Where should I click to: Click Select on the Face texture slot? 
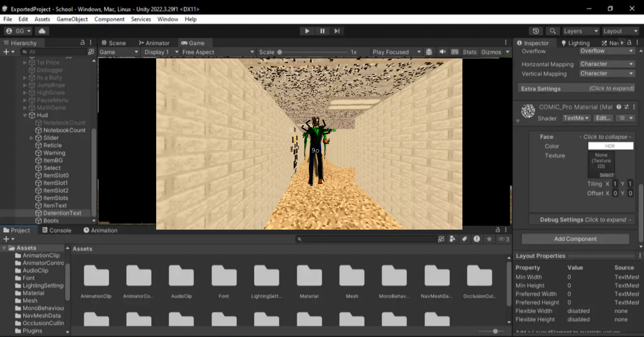(x=606, y=175)
